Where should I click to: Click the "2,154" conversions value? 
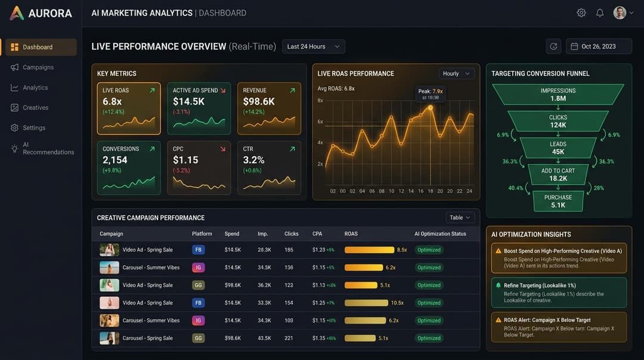click(115, 160)
